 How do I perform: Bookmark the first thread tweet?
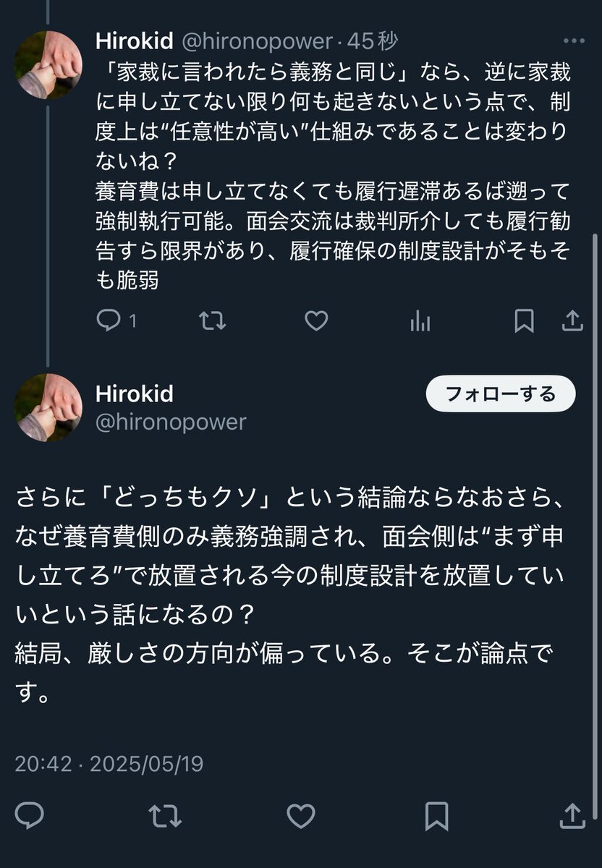[x=523, y=320]
